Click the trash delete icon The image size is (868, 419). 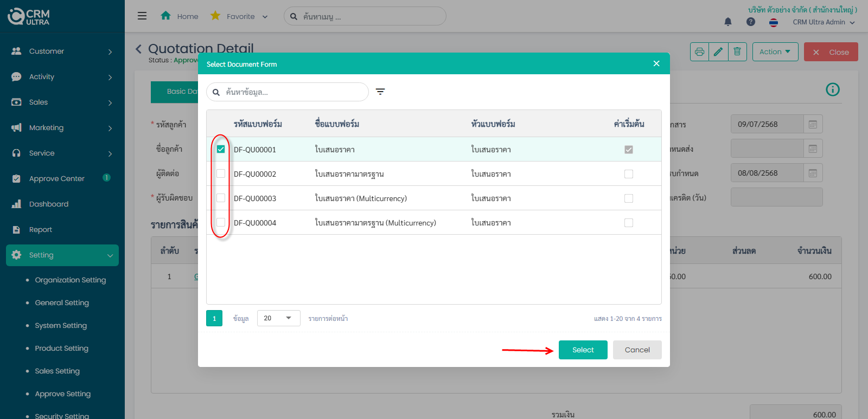pyautogui.click(x=737, y=52)
